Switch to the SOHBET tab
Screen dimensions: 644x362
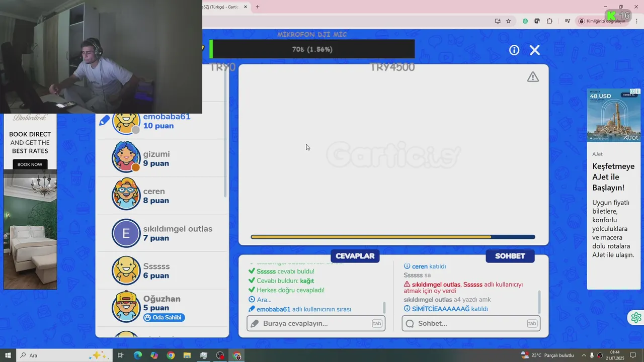point(510,256)
